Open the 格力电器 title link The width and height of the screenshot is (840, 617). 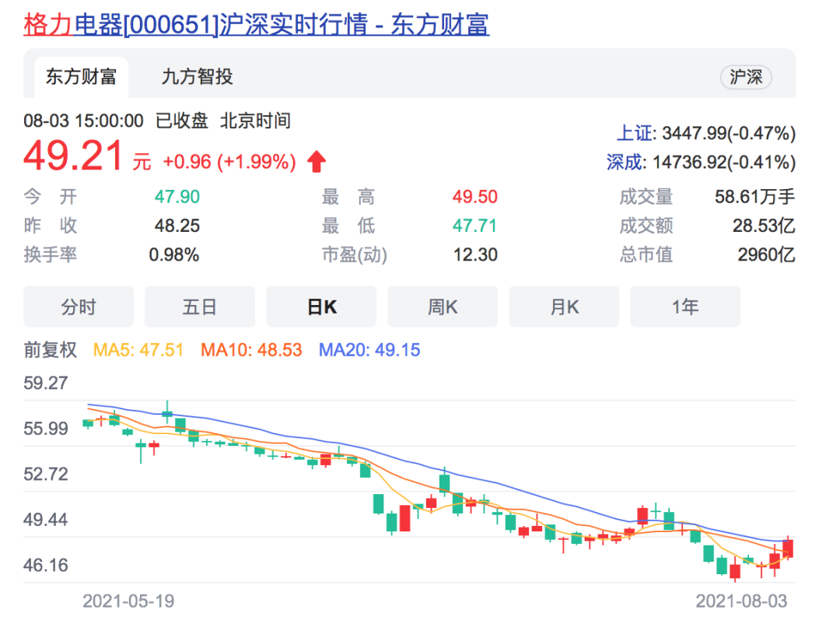pos(256,25)
